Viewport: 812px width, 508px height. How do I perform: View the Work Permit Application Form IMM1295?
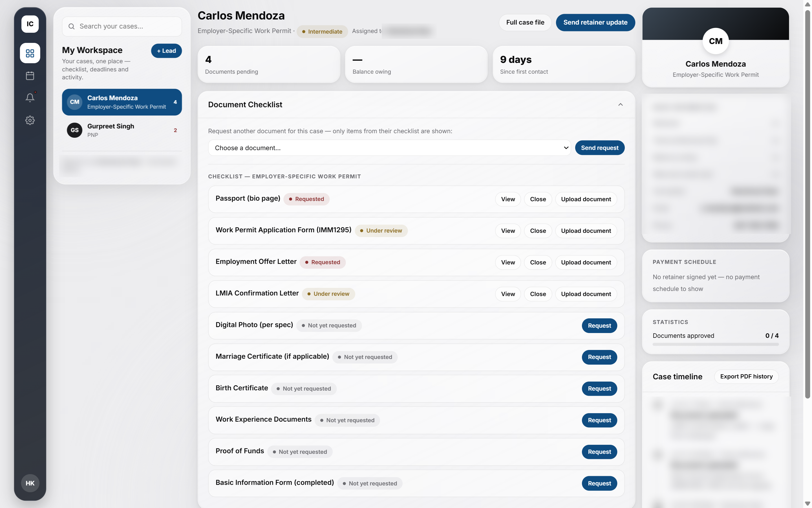coord(508,231)
